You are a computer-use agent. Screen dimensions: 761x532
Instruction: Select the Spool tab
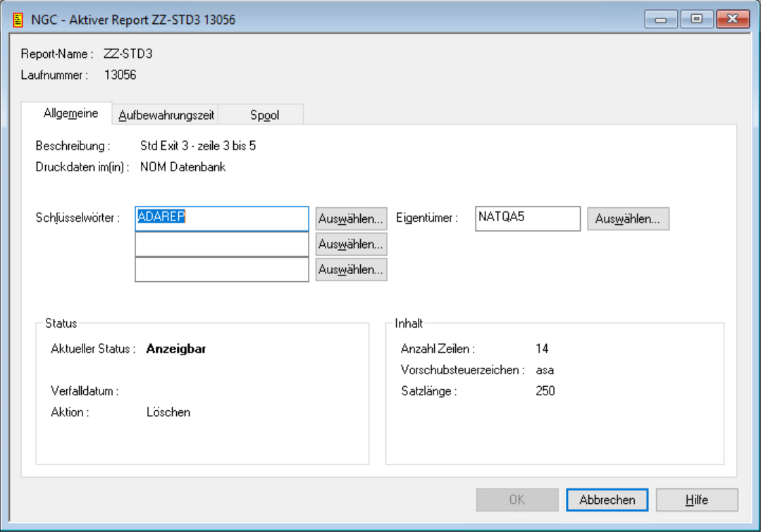pyautogui.click(x=264, y=115)
